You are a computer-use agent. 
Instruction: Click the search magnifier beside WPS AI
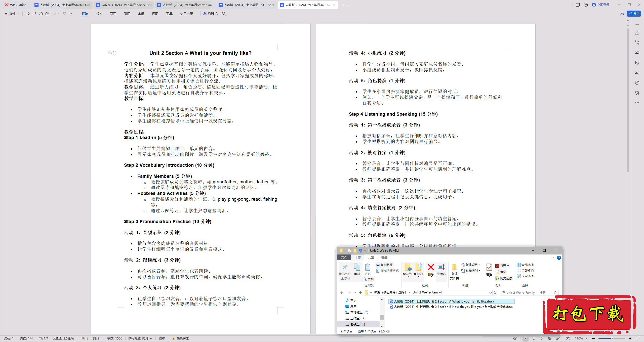224,14
